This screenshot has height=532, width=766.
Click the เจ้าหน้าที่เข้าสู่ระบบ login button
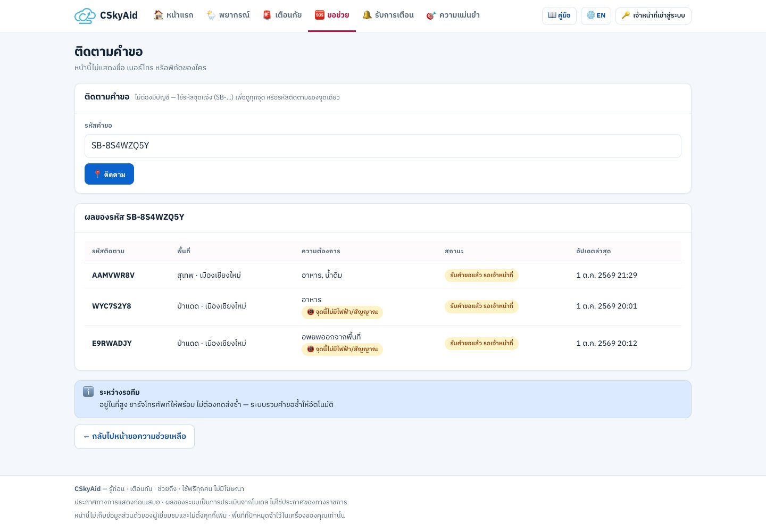(x=653, y=15)
